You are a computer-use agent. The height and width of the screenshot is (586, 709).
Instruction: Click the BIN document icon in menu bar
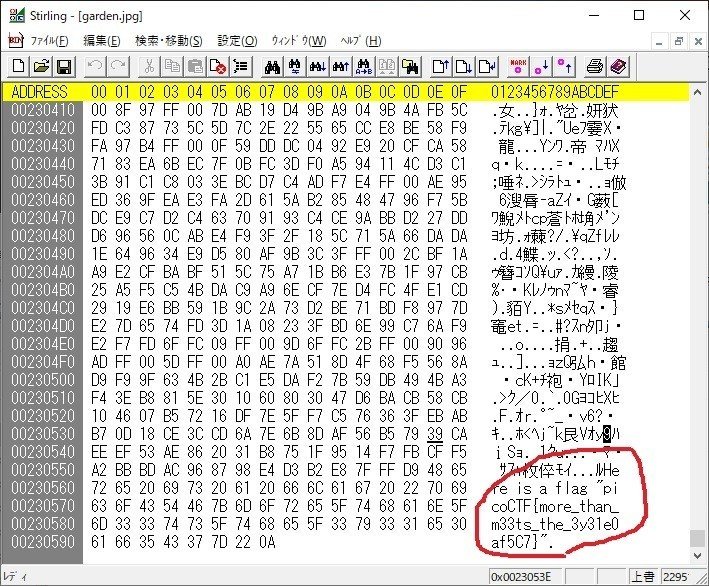(16, 41)
